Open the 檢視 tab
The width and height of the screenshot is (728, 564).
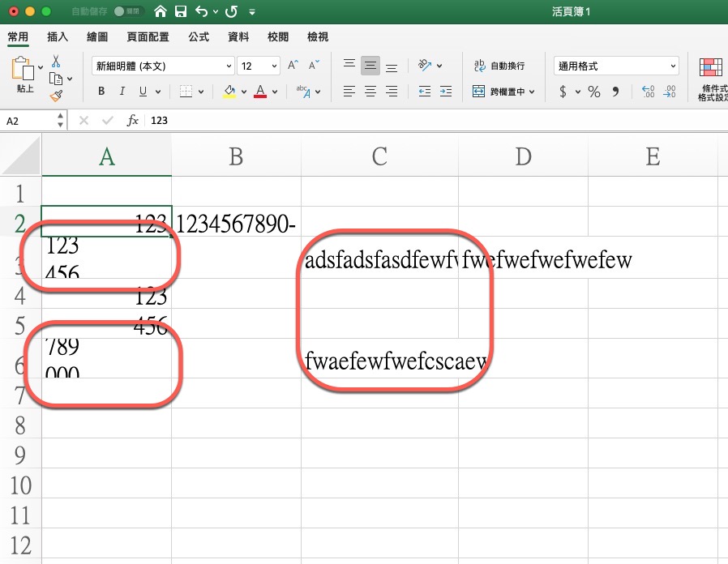pyautogui.click(x=318, y=36)
